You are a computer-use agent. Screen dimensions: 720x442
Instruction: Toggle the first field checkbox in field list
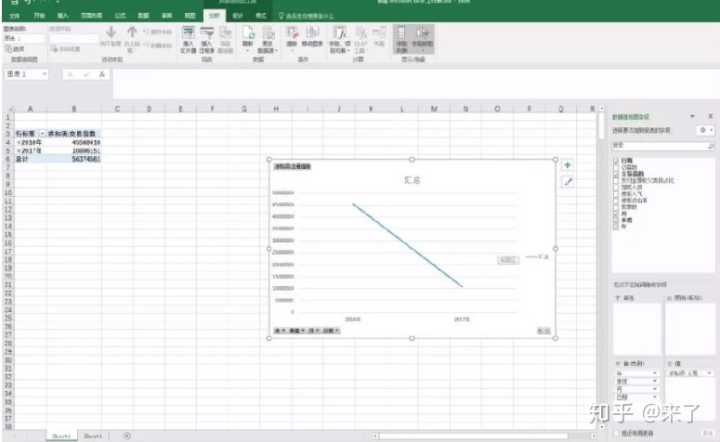tap(616, 159)
